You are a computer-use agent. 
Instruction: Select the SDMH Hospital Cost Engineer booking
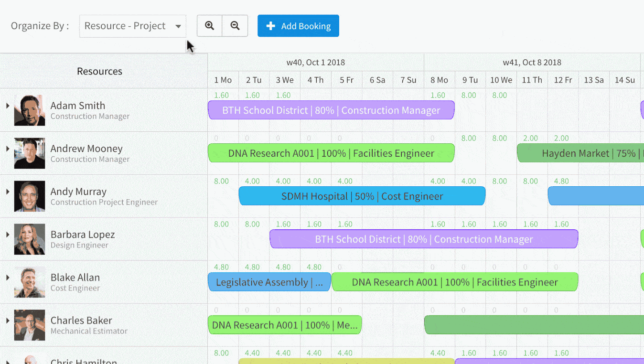pyautogui.click(x=362, y=196)
